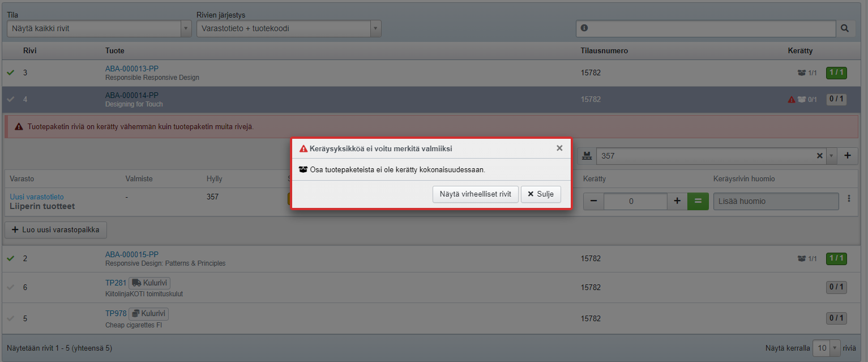Open the Tila status dropdown
This screenshot has width=868, height=362.
point(99,28)
